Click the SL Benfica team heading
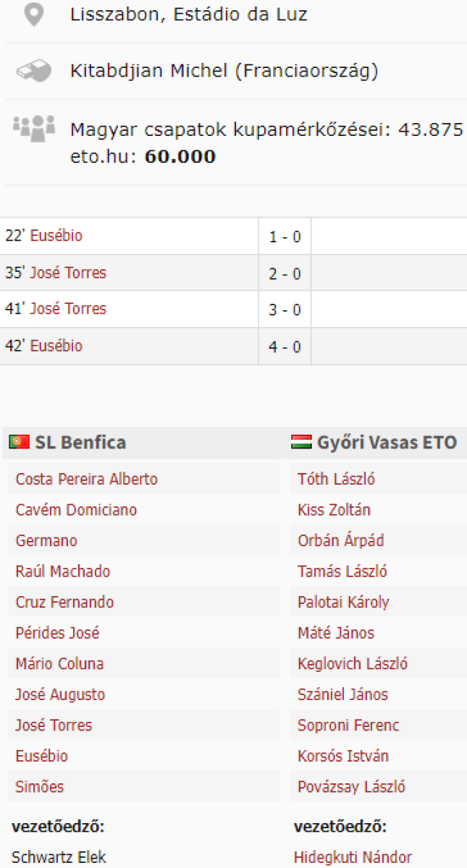467x868 pixels. 80,443
